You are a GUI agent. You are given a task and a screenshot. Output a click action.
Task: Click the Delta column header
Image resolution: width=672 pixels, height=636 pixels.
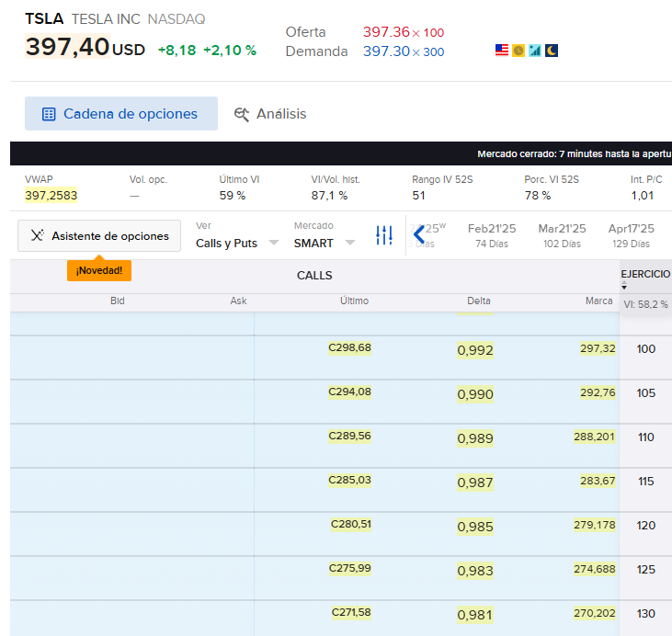click(479, 301)
